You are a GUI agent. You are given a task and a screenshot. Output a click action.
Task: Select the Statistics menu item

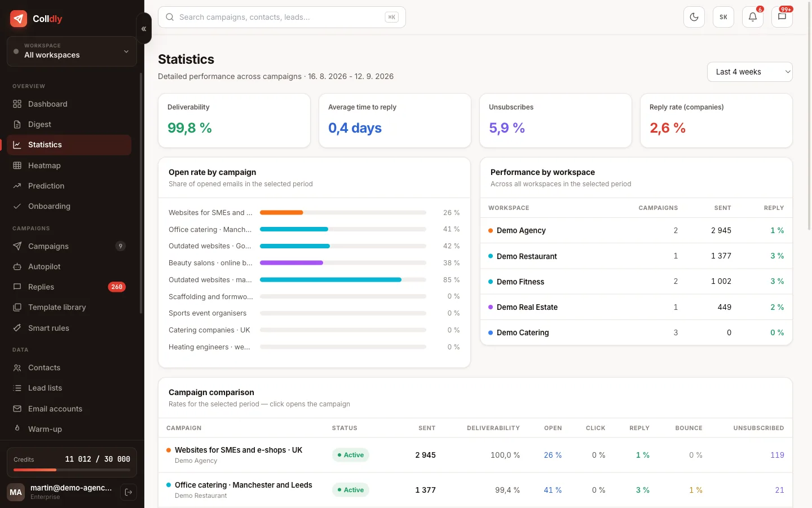[x=69, y=144]
